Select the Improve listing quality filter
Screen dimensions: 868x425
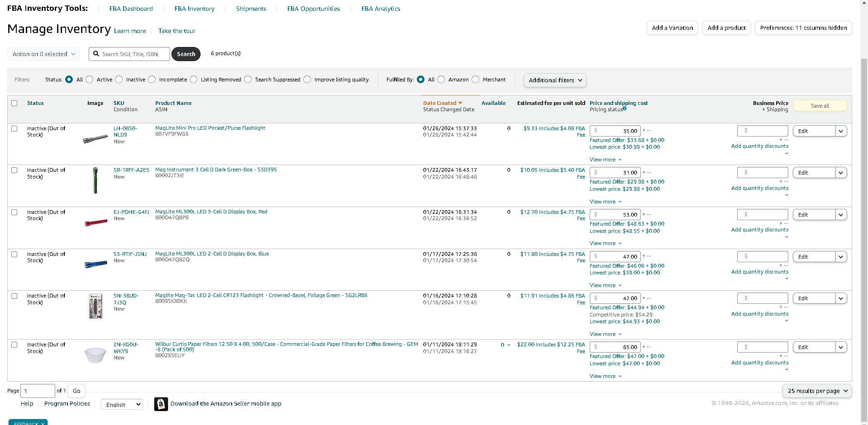tap(307, 80)
